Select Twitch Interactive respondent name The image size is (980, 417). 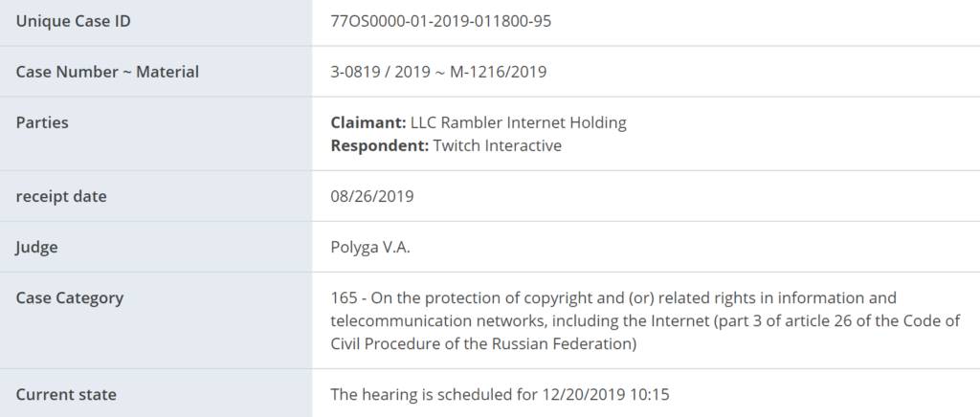[x=497, y=145]
